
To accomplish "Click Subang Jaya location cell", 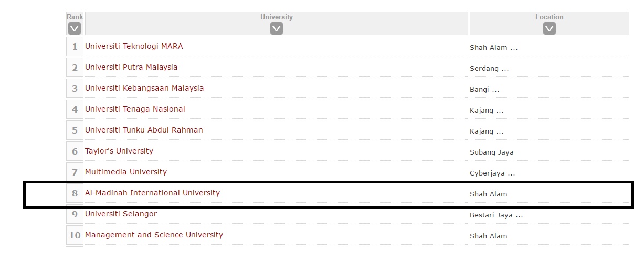I will 492,152.
